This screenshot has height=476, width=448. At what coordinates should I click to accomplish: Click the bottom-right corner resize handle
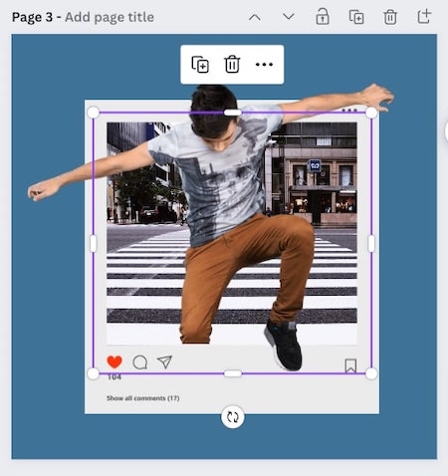(x=371, y=373)
